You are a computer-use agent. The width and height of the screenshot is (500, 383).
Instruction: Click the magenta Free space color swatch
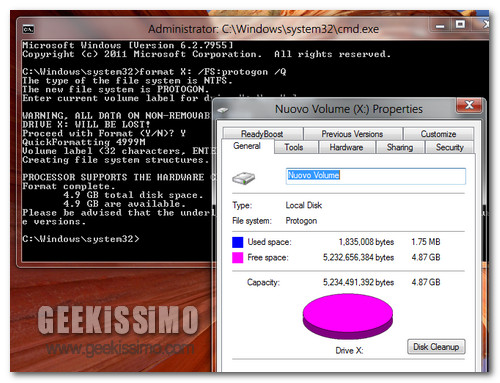click(238, 258)
